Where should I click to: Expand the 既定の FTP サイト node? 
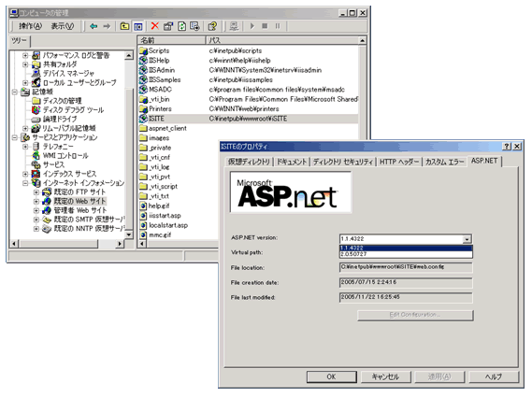pyautogui.click(x=36, y=192)
